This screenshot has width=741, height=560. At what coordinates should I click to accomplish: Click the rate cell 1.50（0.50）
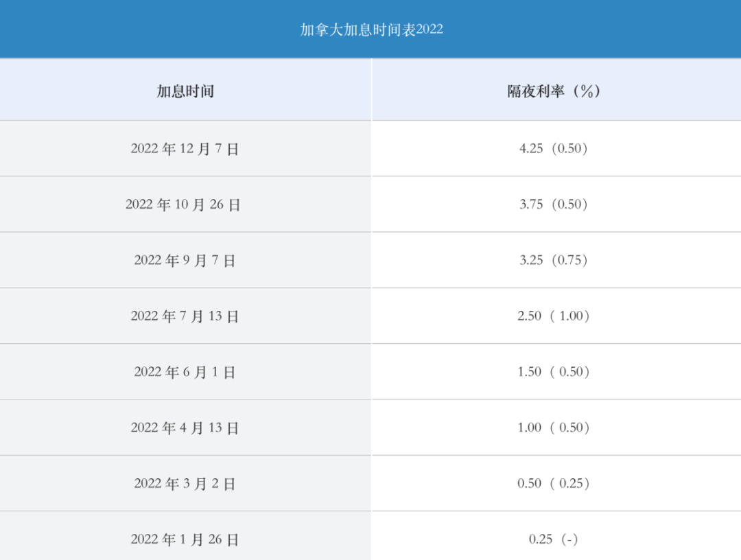pos(554,371)
